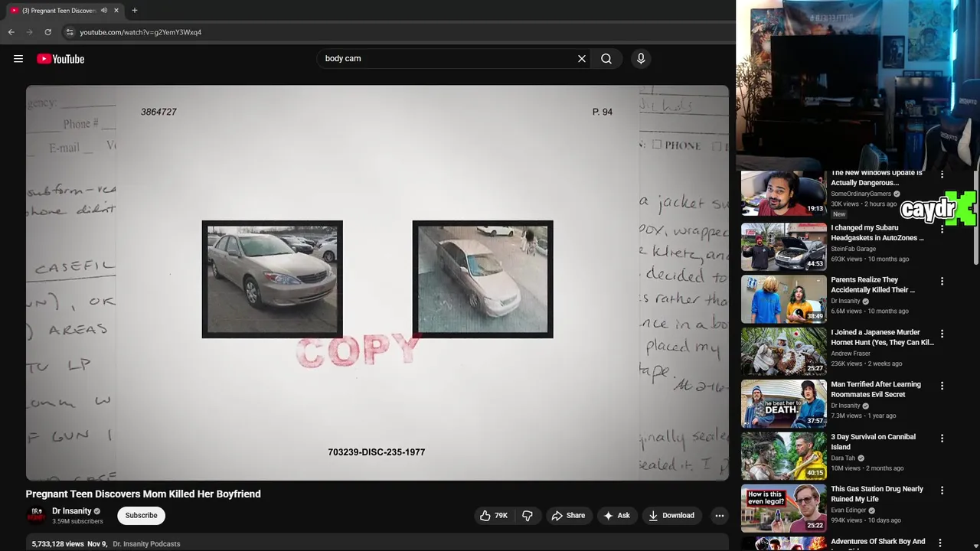980x551 pixels.
Task: Open 'Japanese Murder Hornet Hunt' thumbnail
Action: point(783,351)
